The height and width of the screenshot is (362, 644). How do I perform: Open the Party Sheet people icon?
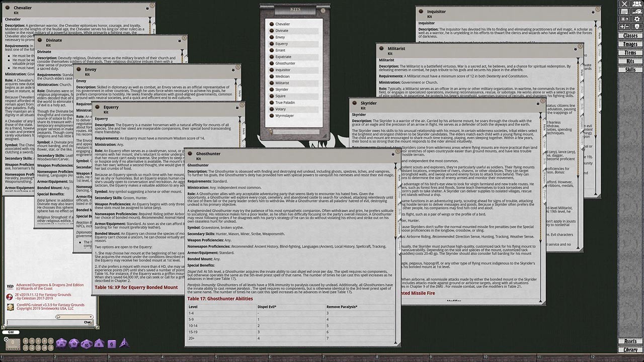coord(637,4)
